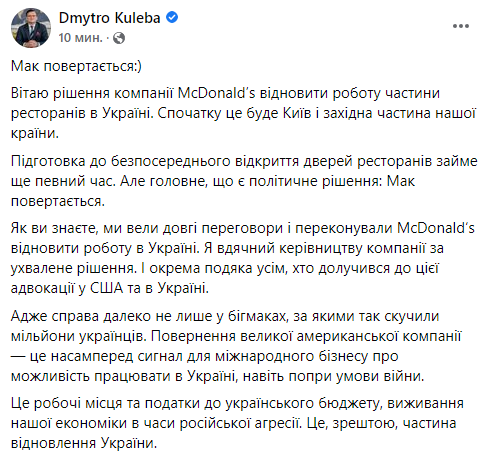Viewport: 492px width, 457px height.
Task: Click the final words 'відновлення України'
Action: (x=83, y=444)
